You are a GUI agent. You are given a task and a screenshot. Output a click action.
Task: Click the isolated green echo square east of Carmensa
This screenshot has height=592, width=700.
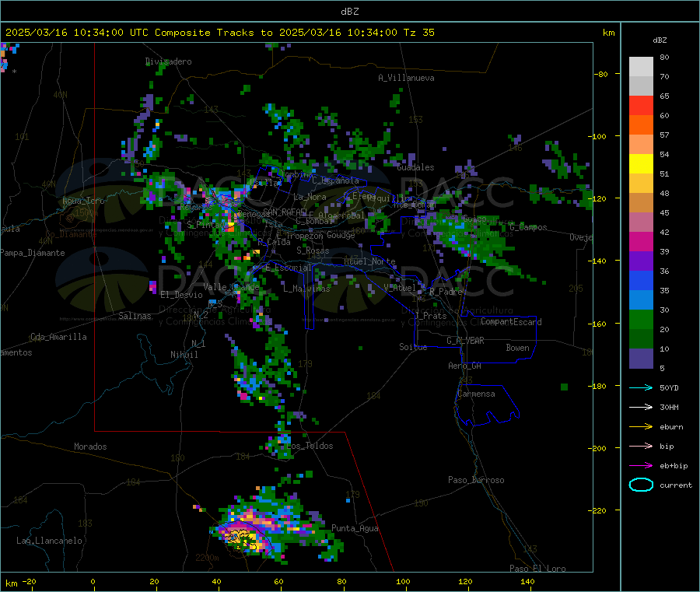(x=565, y=387)
